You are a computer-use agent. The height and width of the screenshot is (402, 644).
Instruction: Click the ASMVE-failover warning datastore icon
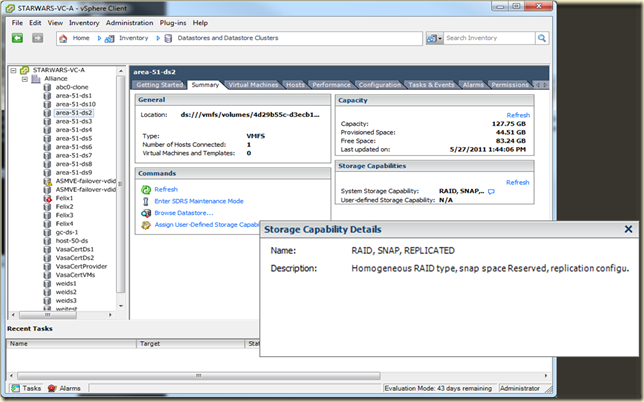(x=47, y=181)
